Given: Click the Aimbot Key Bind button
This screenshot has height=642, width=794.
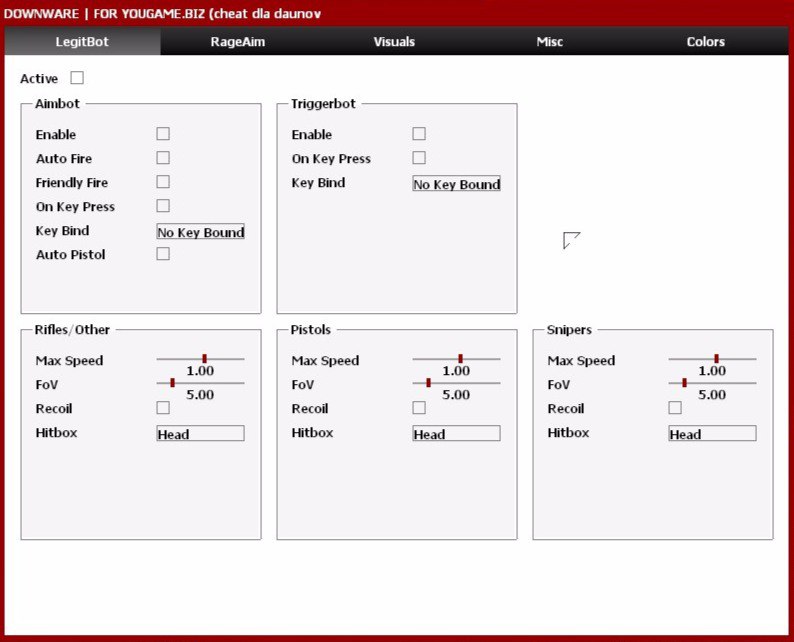Looking at the screenshot, I should (x=200, y=232).
